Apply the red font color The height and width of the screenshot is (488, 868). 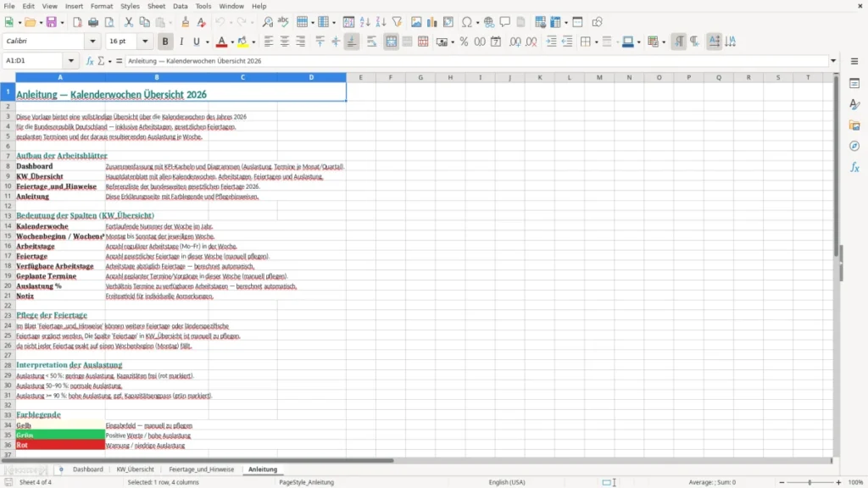(221, 42)
